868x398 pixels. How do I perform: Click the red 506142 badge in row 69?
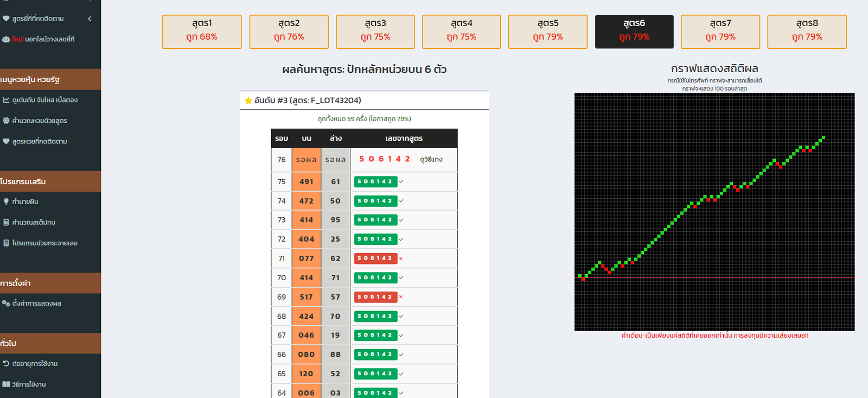click(x=375, y=297)
